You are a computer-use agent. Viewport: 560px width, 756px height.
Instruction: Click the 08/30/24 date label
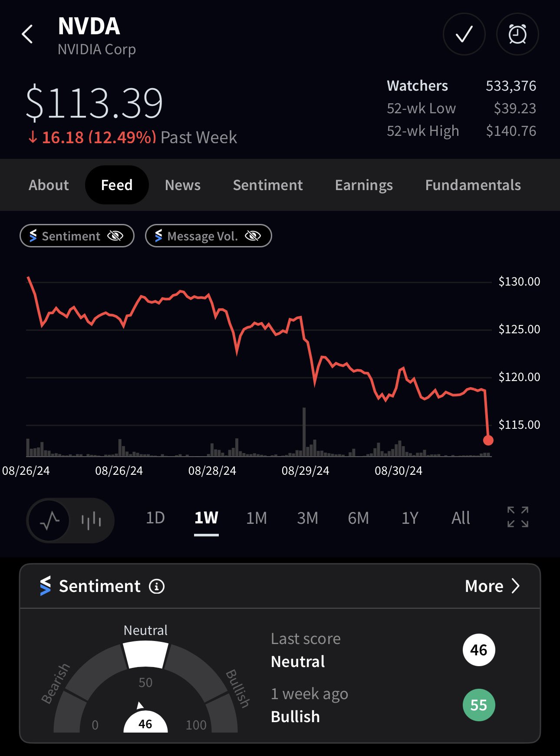pyautogui.click(x=399, y=471)
